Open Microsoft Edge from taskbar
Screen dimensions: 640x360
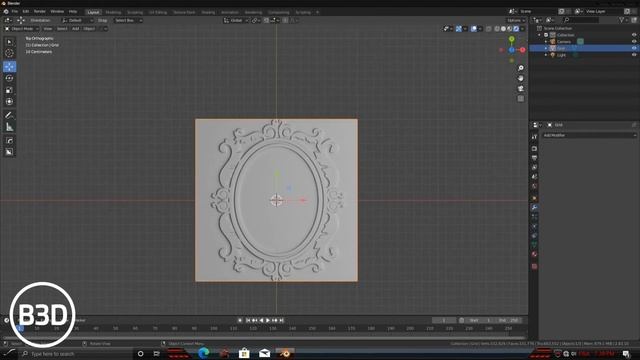click(x=203, y=353)
